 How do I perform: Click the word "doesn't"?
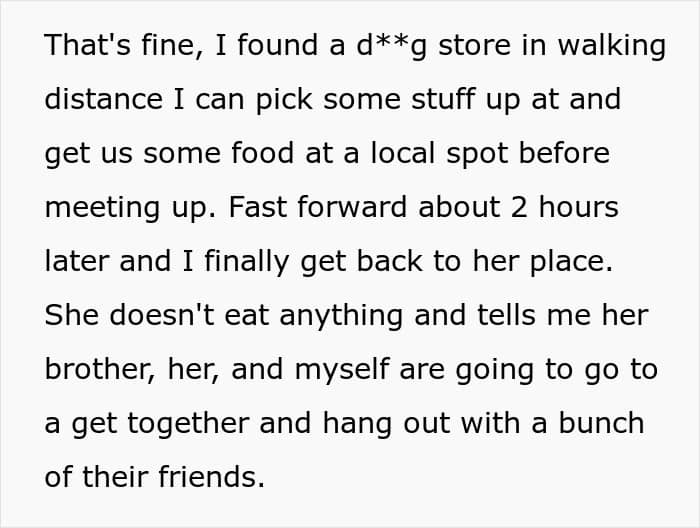coord(162,315)
